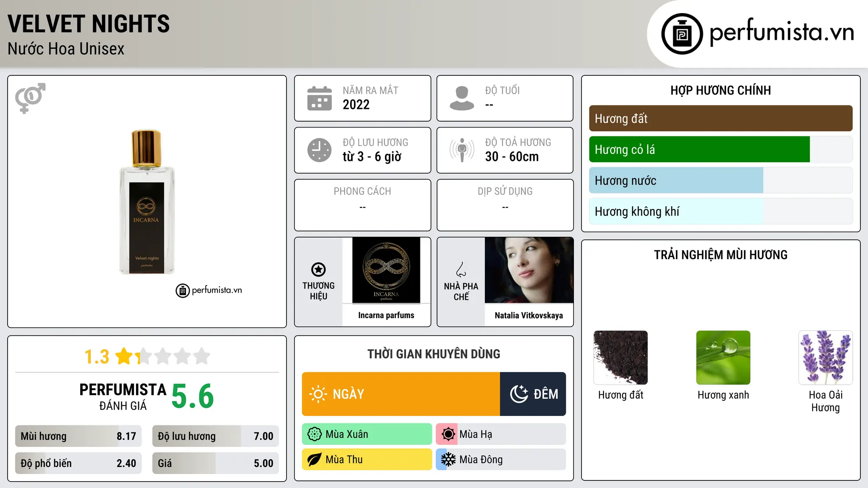Open Natalia Vitkovskaya's portrait photo

(x=529, y=270)
